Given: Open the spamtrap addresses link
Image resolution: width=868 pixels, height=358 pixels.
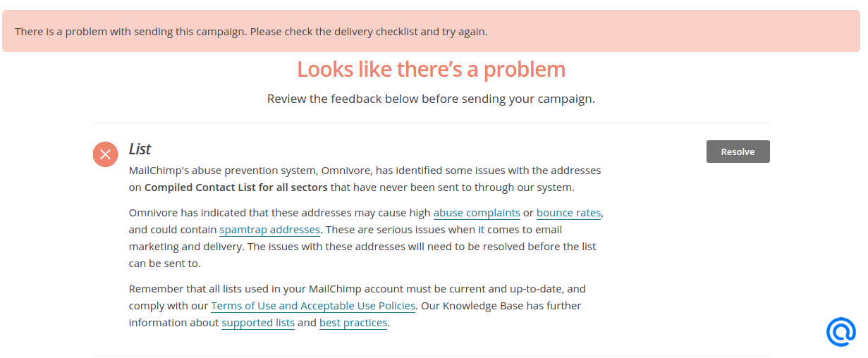Looking at the screenshot, I should click(270, 230).
